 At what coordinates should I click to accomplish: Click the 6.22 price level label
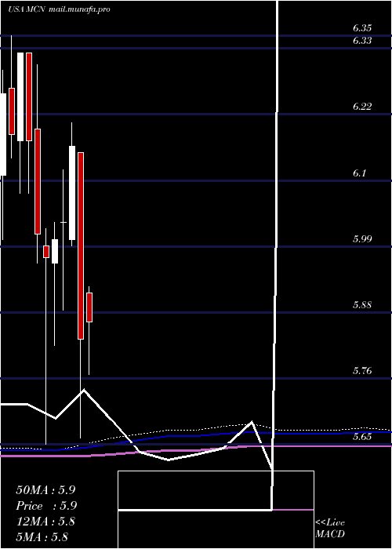coord(362,107)
